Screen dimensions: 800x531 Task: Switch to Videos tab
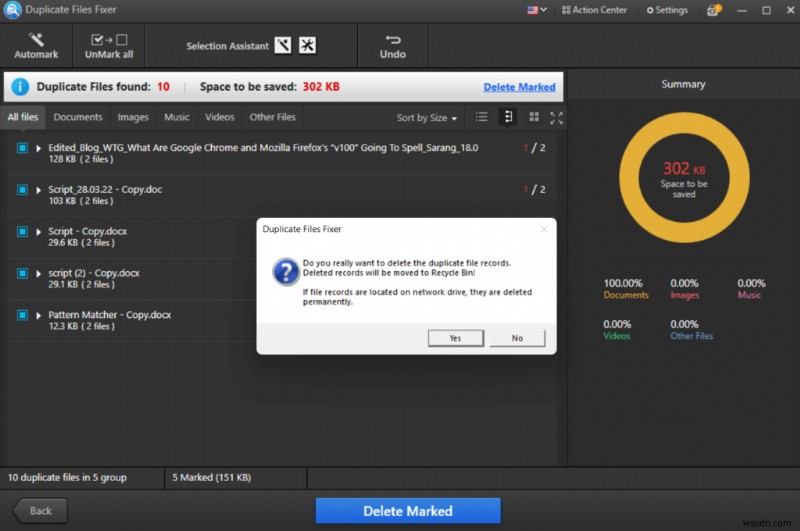click(219, 117)
